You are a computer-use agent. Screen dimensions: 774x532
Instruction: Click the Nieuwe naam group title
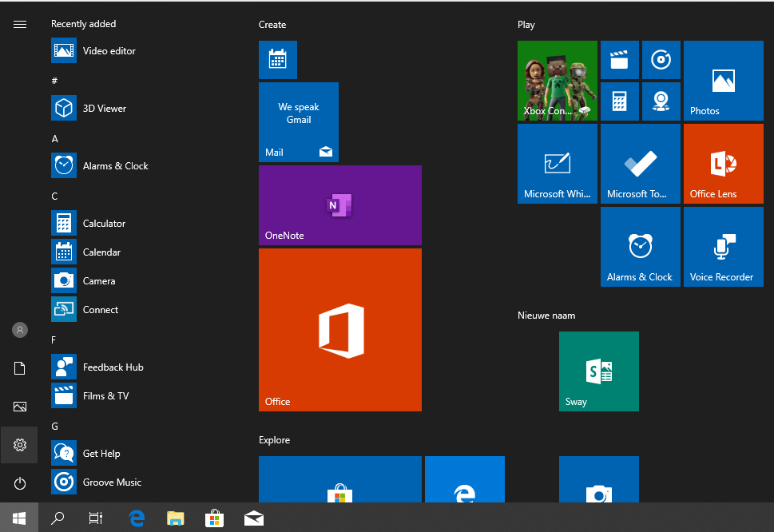tap(546, 316)
